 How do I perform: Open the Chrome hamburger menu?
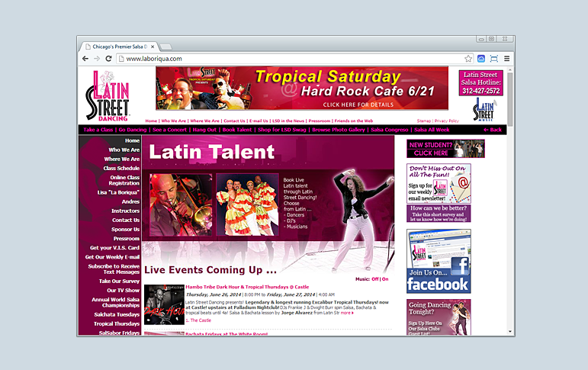pos(506,59)
